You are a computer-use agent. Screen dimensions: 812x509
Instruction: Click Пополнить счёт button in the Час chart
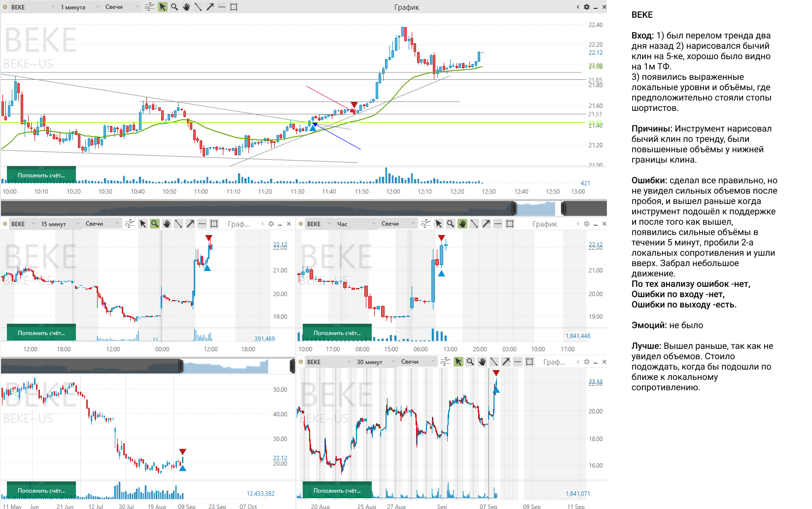[x=337, y=333]
